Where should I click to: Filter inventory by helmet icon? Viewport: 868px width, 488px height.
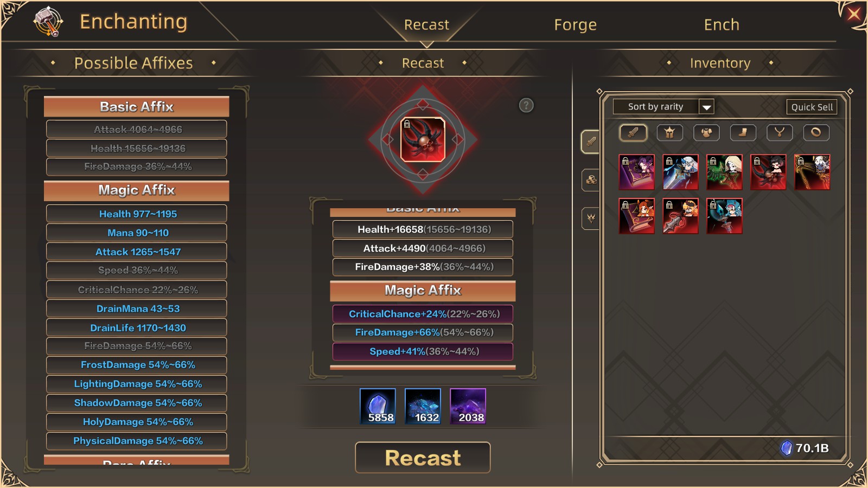pos(669,132)
